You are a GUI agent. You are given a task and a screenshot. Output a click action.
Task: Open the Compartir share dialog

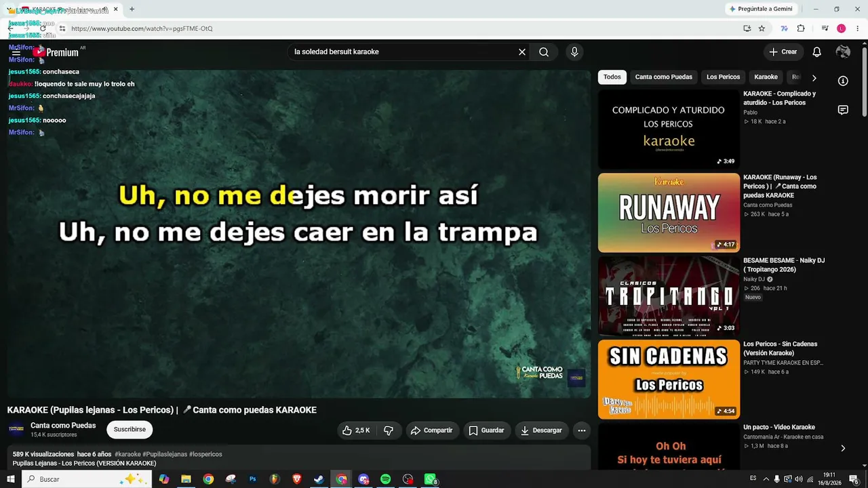click(x=432, y=430)
